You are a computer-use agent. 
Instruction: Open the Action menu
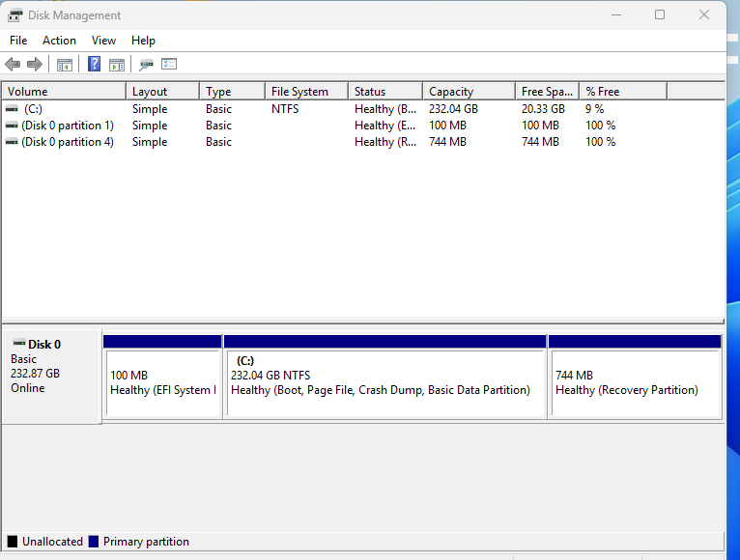59,41
